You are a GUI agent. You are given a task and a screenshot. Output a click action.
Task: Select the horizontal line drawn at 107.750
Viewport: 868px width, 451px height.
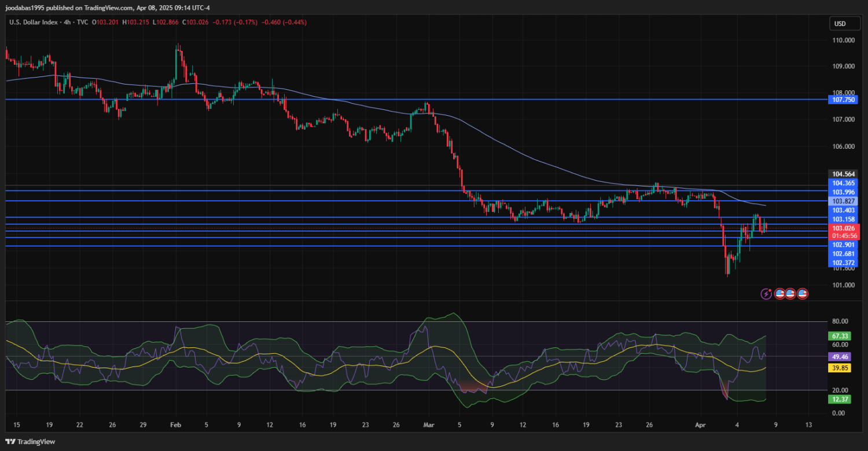click(x=417, y=100)
